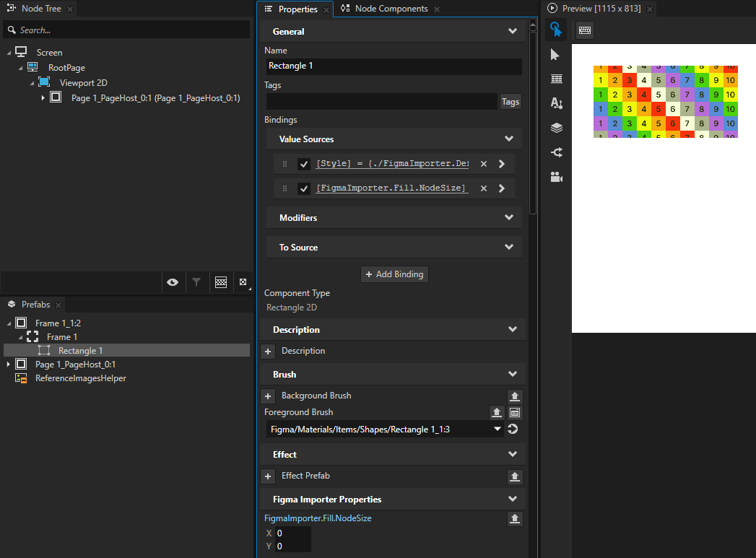Click the Tags button next to Tags field
756x558 pixels.
510,102
